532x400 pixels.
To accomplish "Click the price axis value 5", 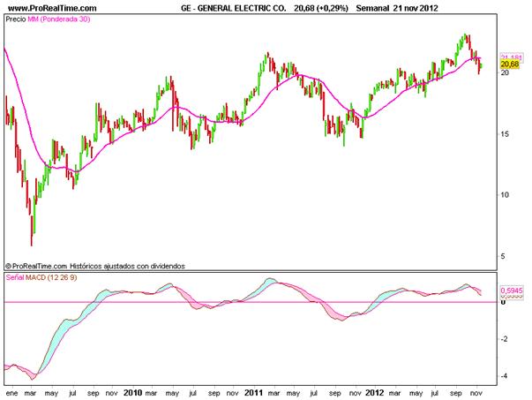I will pos(503,256).
